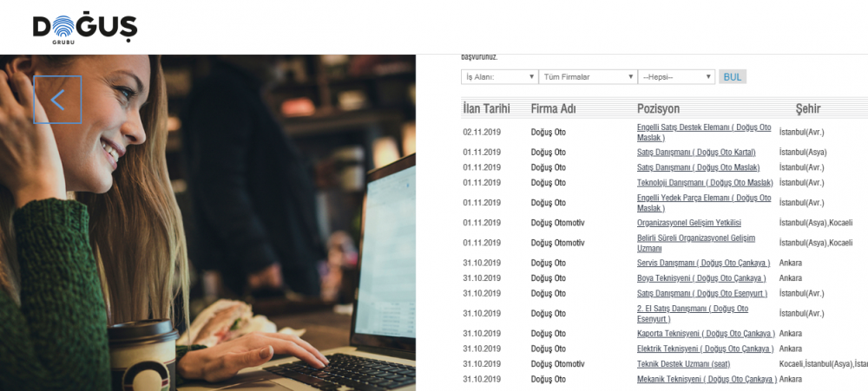
Task: Open 2. El Satış Danışmanı Esenyurt link
Action: pos(693,314)
